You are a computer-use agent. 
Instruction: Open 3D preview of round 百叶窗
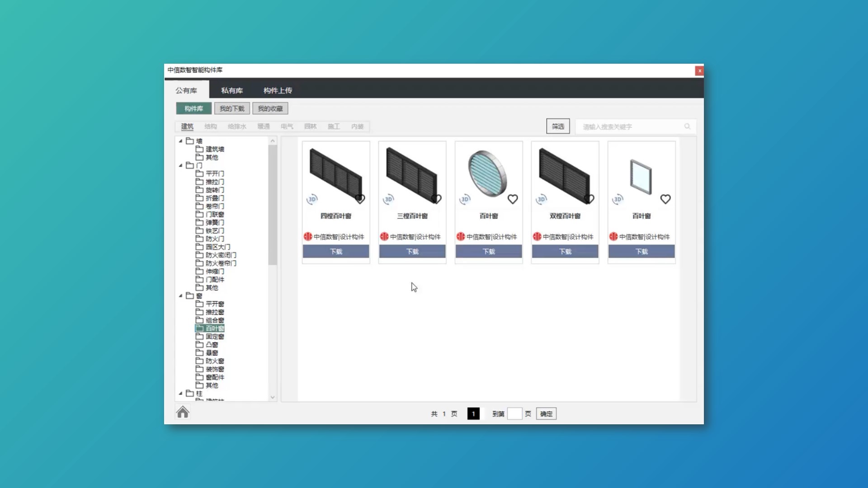(x=465, y=199)
